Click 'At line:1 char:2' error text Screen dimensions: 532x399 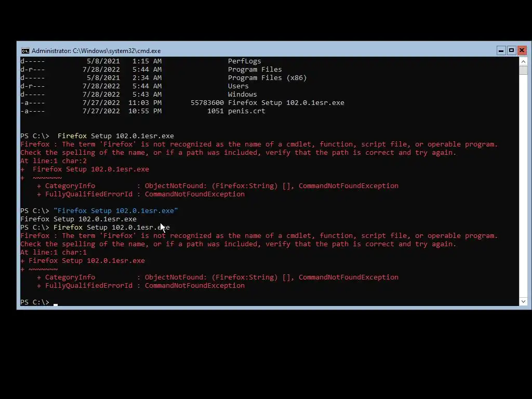(54, 161)
